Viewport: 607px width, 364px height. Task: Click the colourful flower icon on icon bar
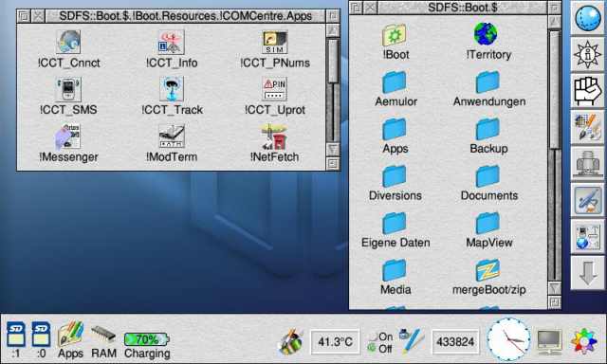click(584, 341)
